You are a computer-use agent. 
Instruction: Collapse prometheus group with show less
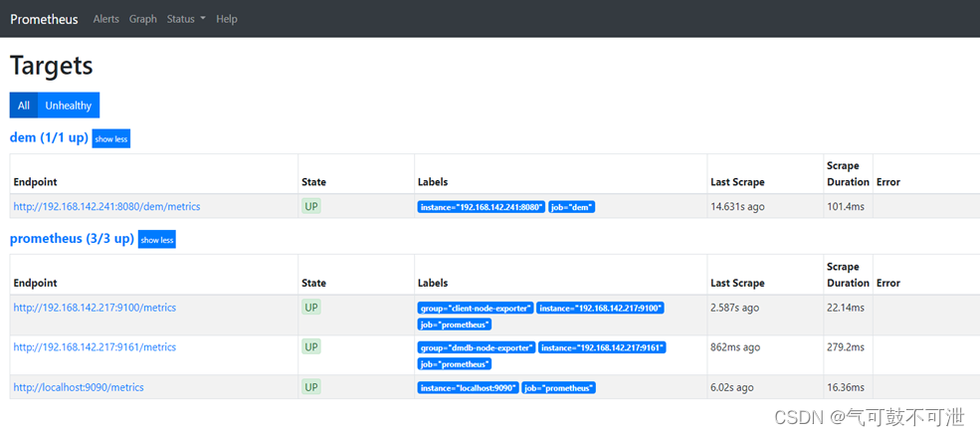[157, 240]
